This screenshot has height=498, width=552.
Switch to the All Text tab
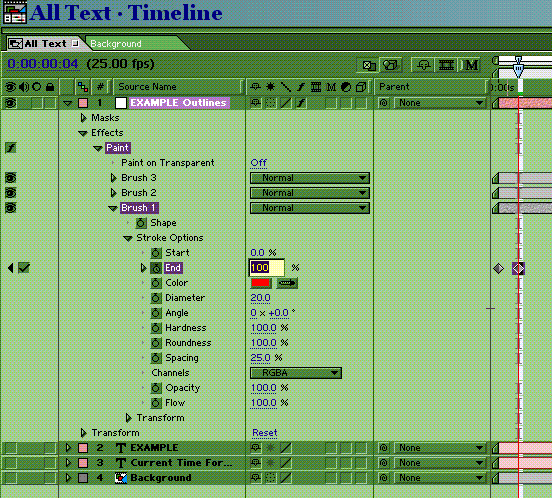45,44
